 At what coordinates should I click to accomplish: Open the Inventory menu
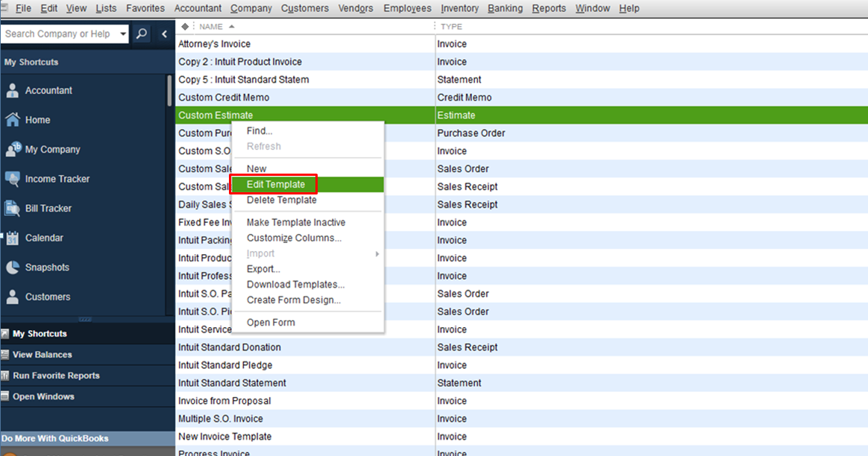[459, 8]
